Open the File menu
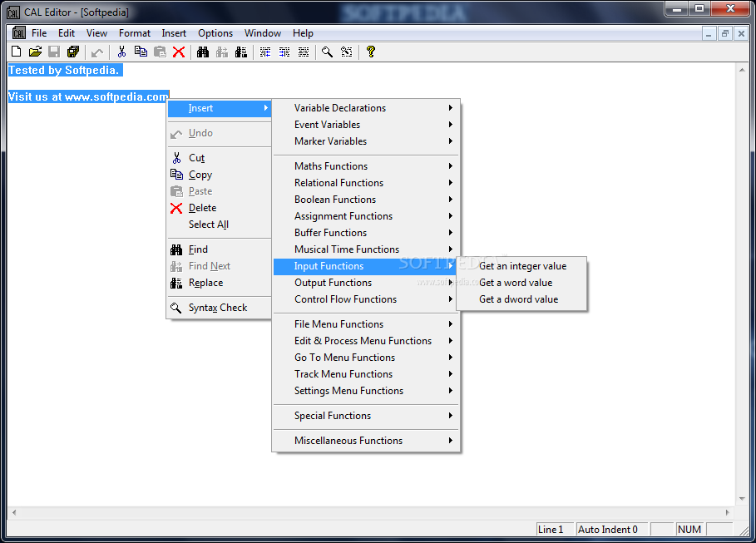The width and height of the screenshot is (756, 543). pos(39,33)
